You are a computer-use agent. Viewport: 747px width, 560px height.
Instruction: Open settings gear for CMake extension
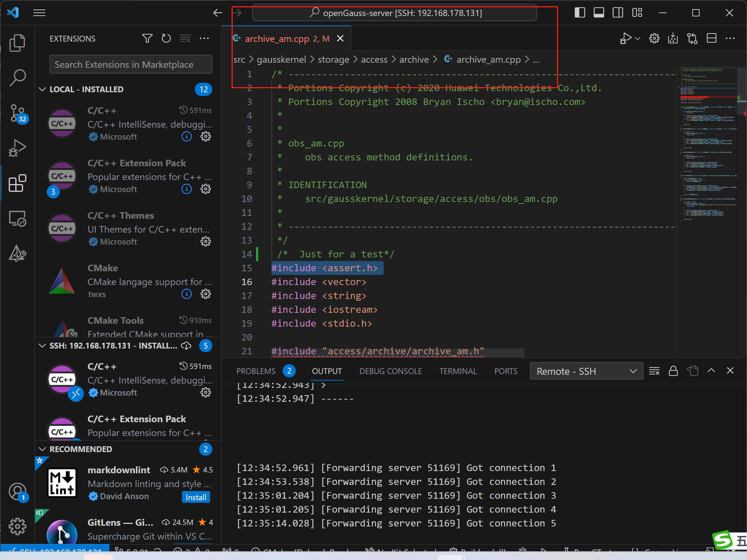206,294
